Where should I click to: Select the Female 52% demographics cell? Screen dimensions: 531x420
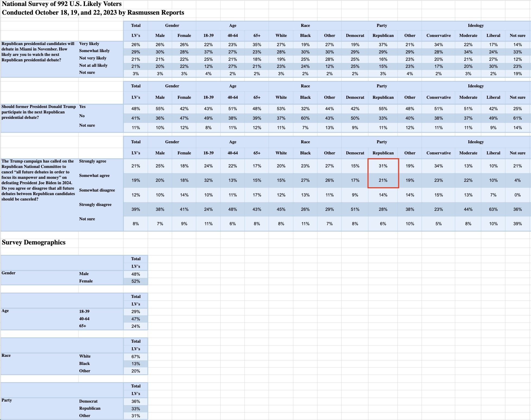pos(136,281)
